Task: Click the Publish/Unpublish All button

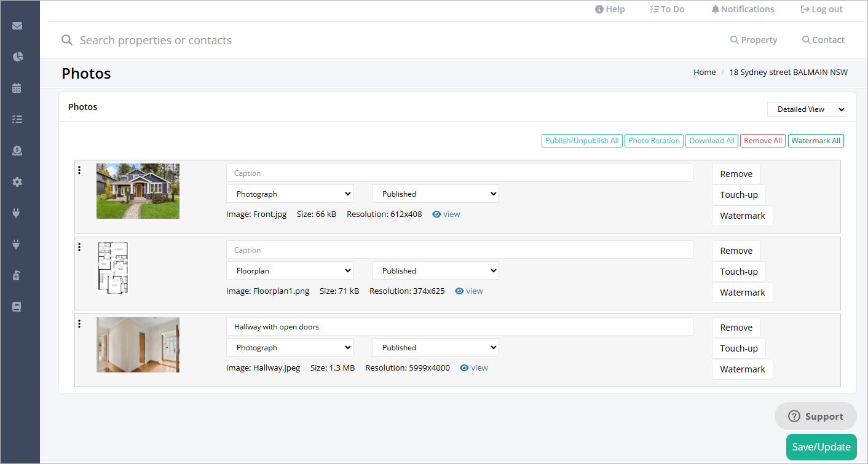Action: (x=582, y=141)
